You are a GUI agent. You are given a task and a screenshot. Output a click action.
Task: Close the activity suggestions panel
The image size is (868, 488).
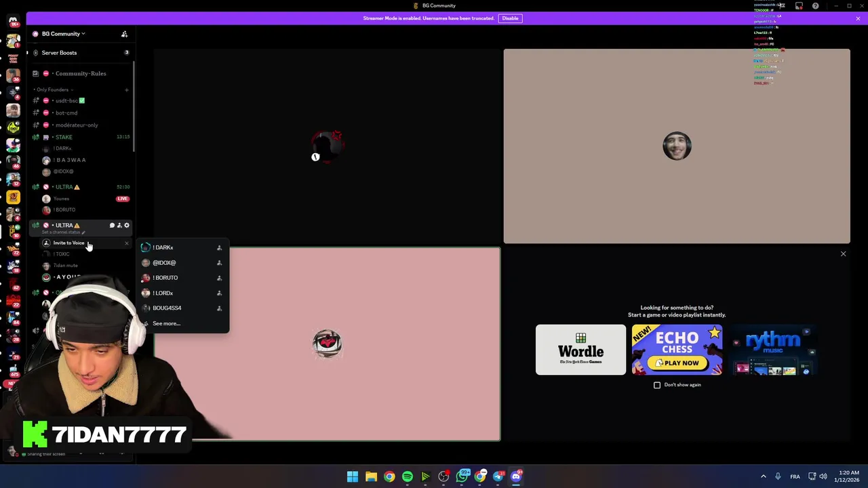point(843,253)
